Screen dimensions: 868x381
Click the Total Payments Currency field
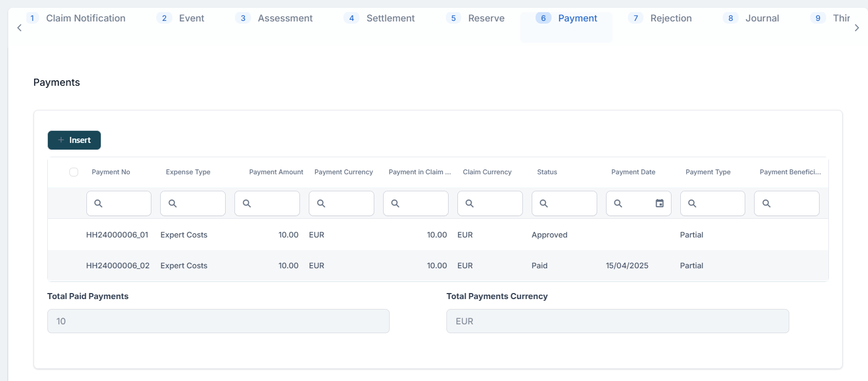point(617,321)
